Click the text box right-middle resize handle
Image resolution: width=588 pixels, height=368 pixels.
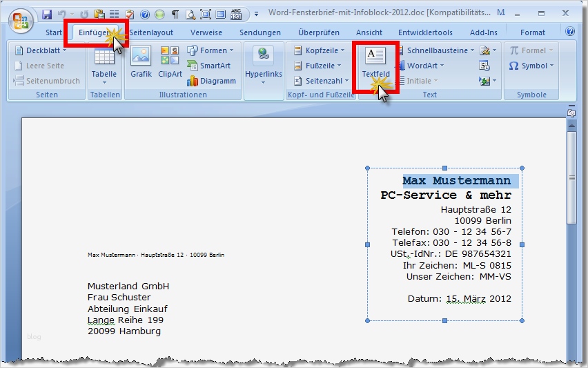pos(522,244)
